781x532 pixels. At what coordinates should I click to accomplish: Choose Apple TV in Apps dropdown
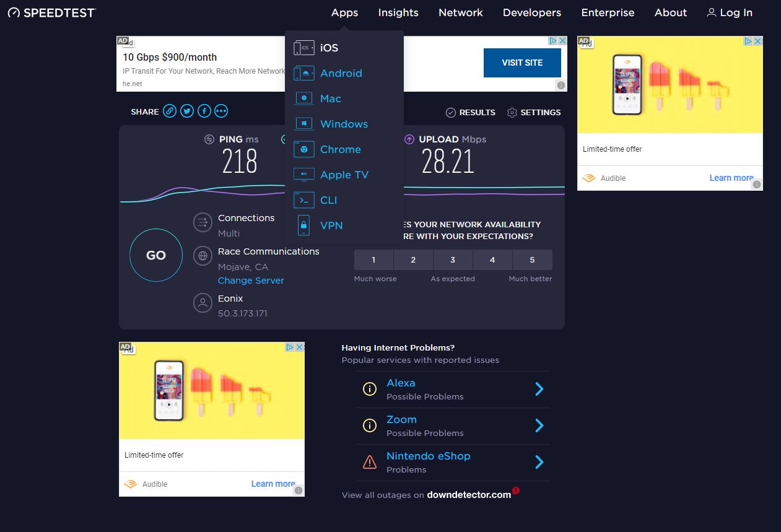coord(344,175)
